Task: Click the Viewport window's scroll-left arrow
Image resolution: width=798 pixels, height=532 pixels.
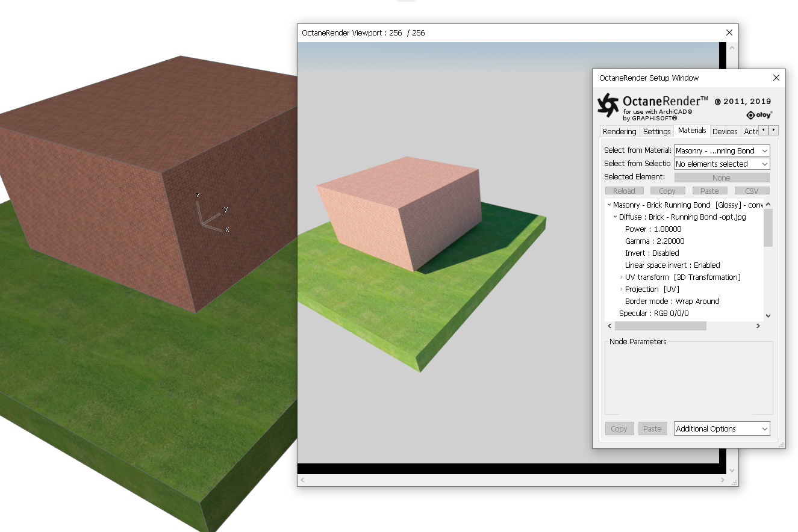Action: click(x=302, y=480)
